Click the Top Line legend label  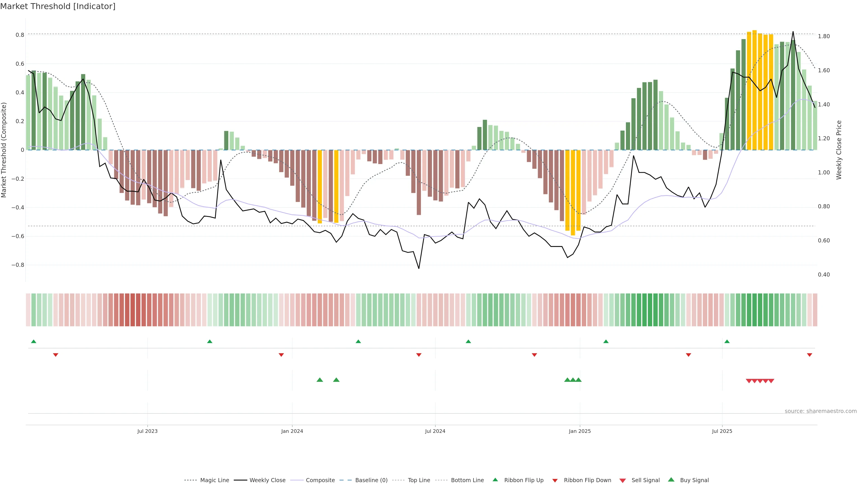click(x=419, y=480)
